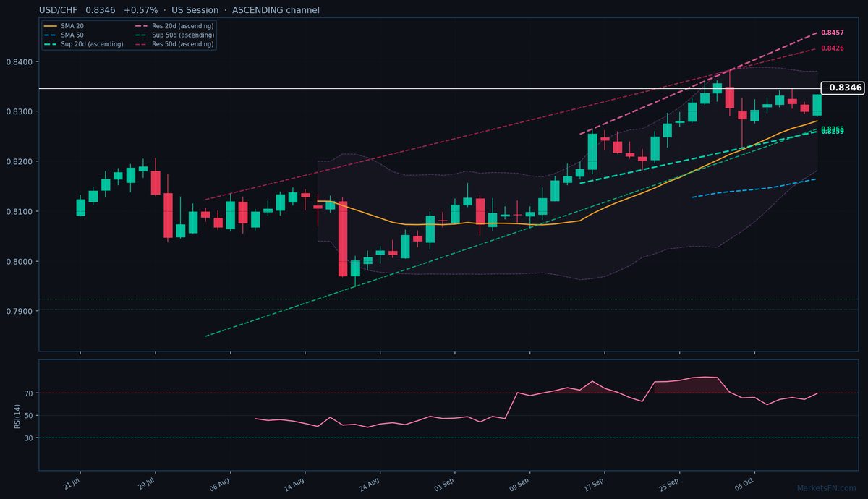
Task: Click the pink Res 20d legend line sample
Action: click(x=142, y=26)
